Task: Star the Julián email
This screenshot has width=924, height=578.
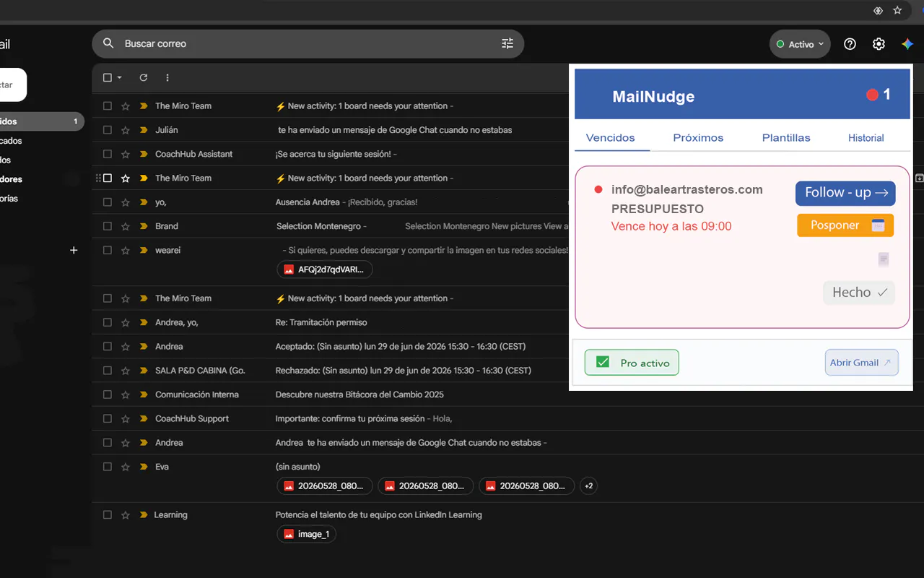Action: [x=126, y=130]
